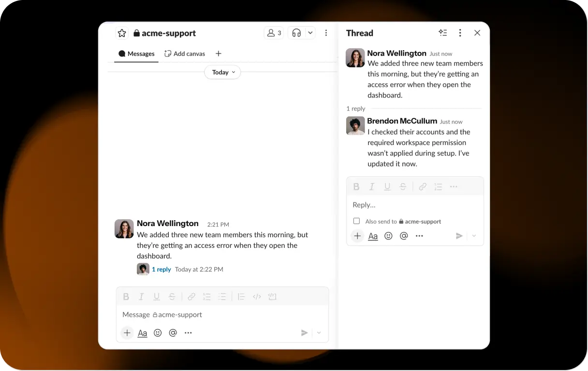The width and height of the screenshot is (588, 371).
Task: Open thread more options menu
Action: point(460,33)
